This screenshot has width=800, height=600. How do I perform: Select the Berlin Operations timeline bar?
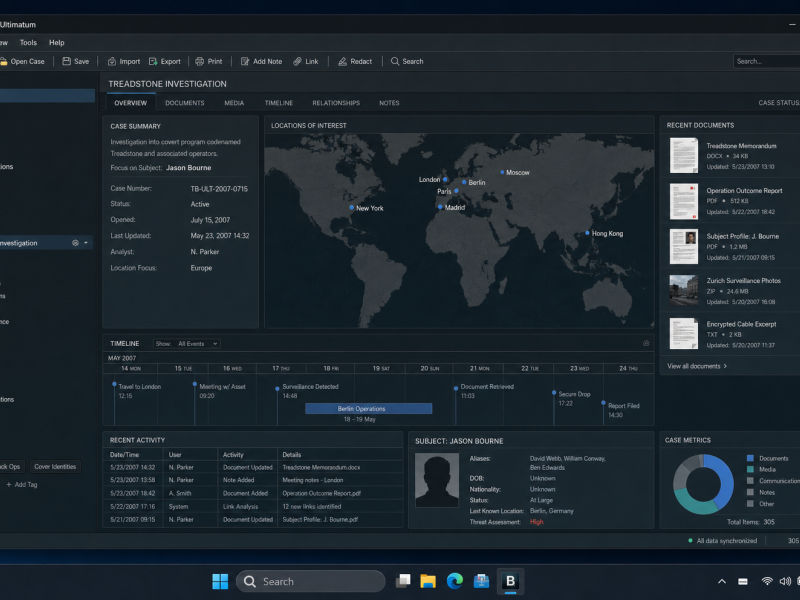(368, 409)
